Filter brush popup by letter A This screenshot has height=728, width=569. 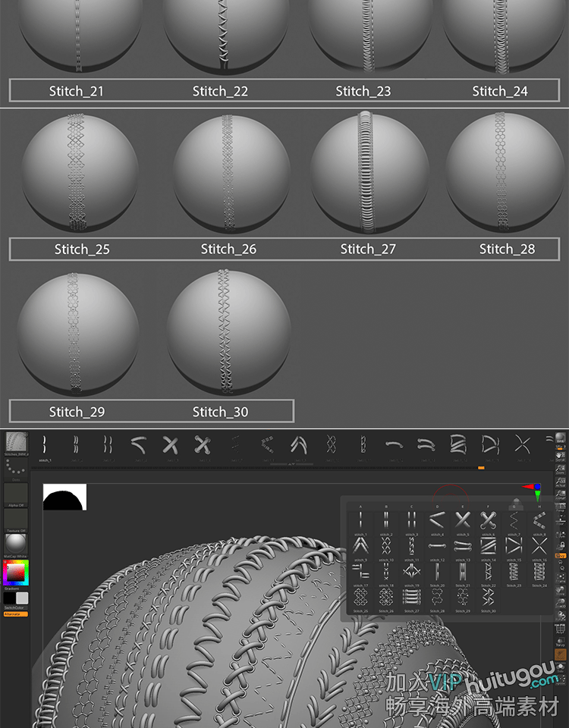point(360,507)
